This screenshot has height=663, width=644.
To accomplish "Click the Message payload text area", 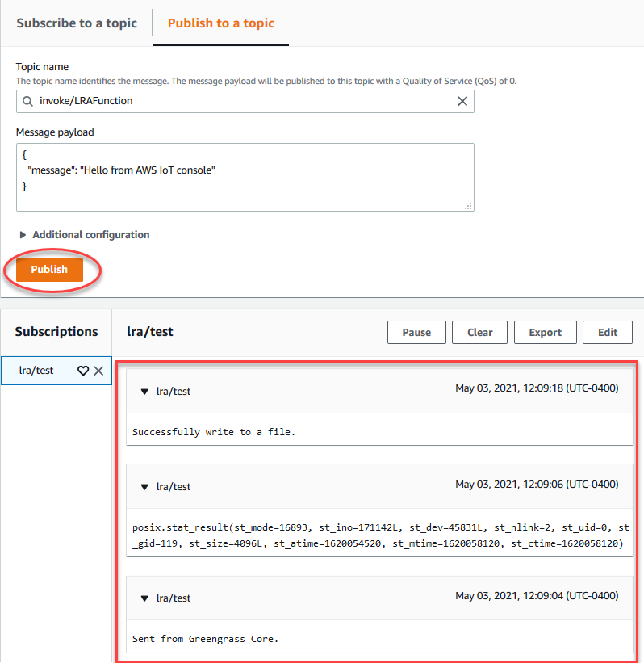I will click(x=242, y=174).
